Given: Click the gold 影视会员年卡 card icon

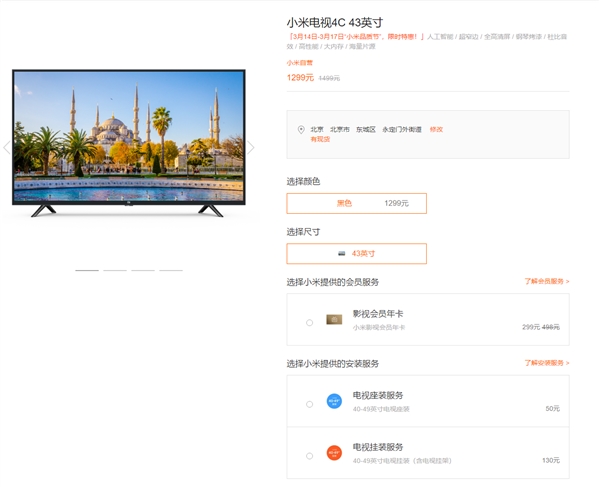Looking at the screenshot, I should point(334,319).
